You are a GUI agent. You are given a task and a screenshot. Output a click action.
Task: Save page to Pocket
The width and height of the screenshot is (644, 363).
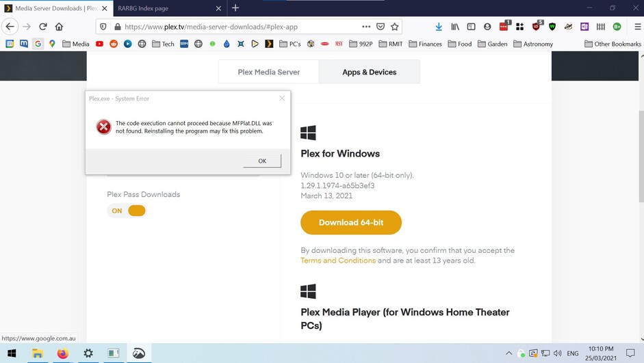(381, 27)
